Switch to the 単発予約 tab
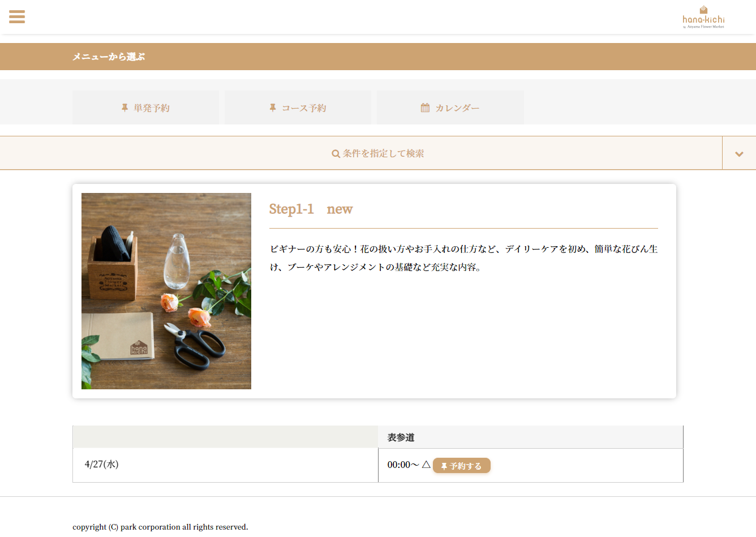756x537 pixels. pyautogui.click(x=145, y=108)
